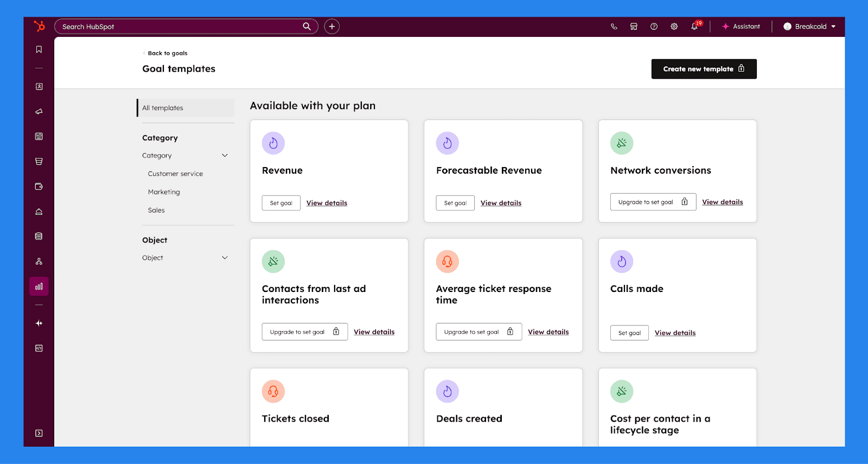Viewport: 868px width, 464px height.
Task: Click the Deals created flame icon
Action: pyautogui.click(x=448, y=391)
